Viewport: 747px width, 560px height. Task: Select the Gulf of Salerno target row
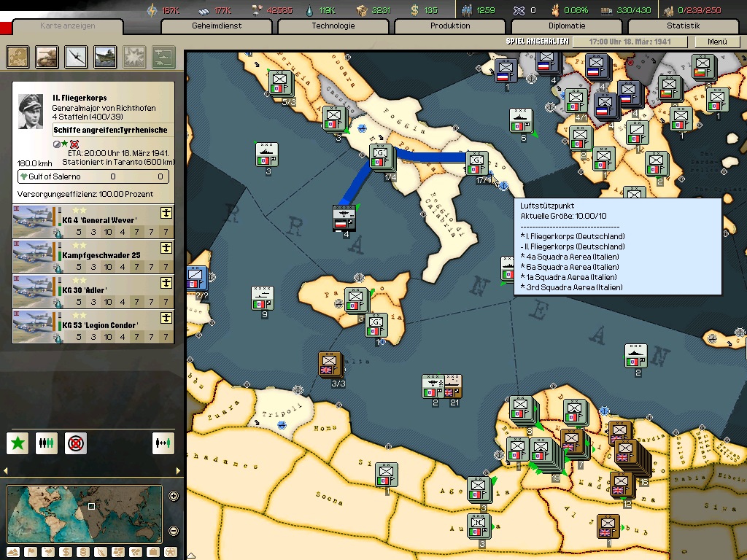point(93,176)
